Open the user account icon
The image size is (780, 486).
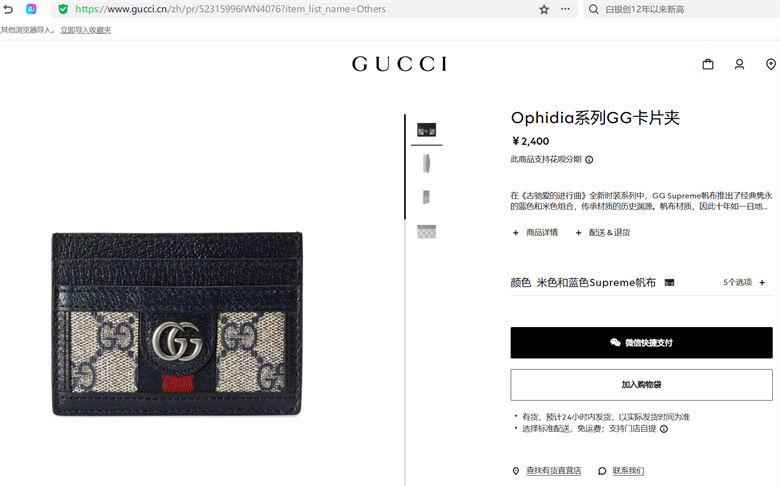tap(739, 64)
